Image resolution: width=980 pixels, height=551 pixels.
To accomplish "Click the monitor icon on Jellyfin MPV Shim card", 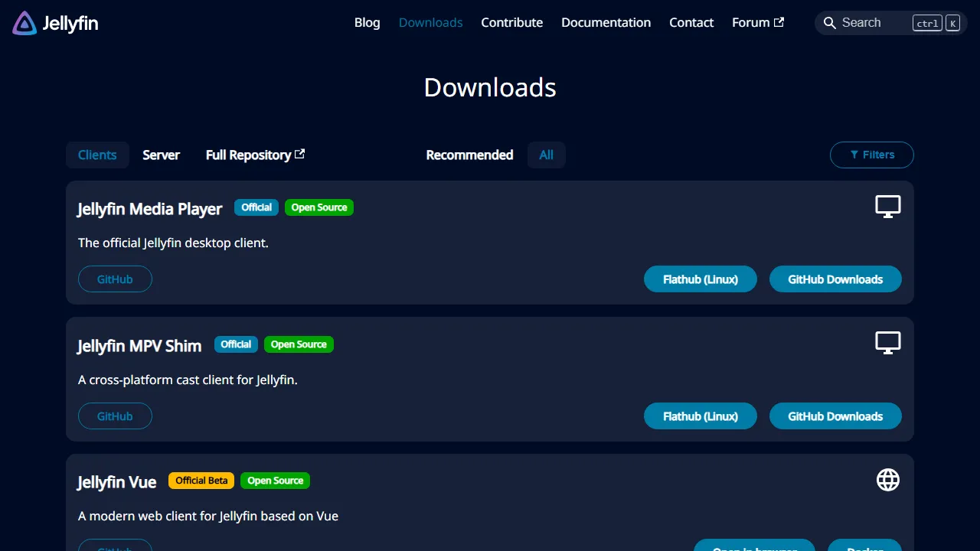I will pos(887,342).
